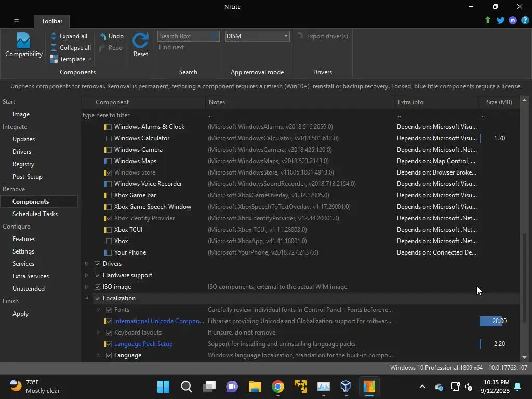This screenshot has width=532, height=399.
Task: Open File Explorer from the taskbar
Action: [255, 387]
